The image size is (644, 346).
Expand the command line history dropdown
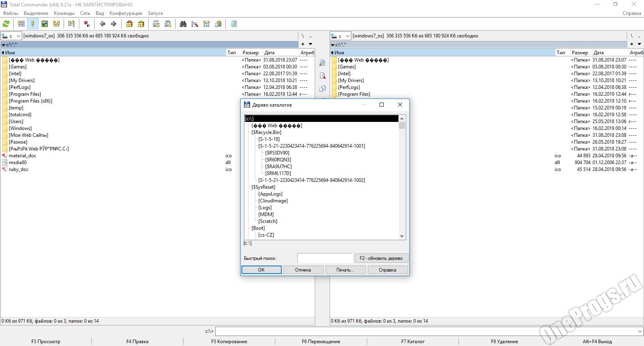[x=640, y=331]
